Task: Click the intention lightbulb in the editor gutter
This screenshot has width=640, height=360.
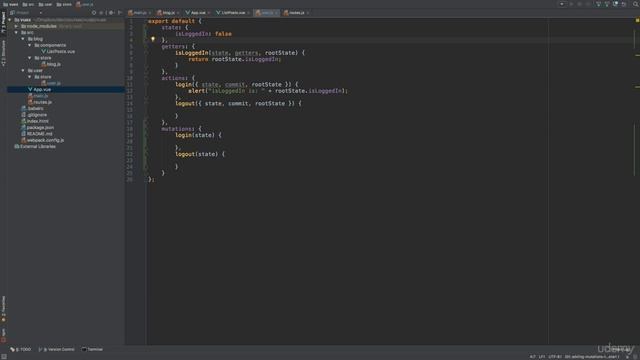Action: [x=153, y=39]
